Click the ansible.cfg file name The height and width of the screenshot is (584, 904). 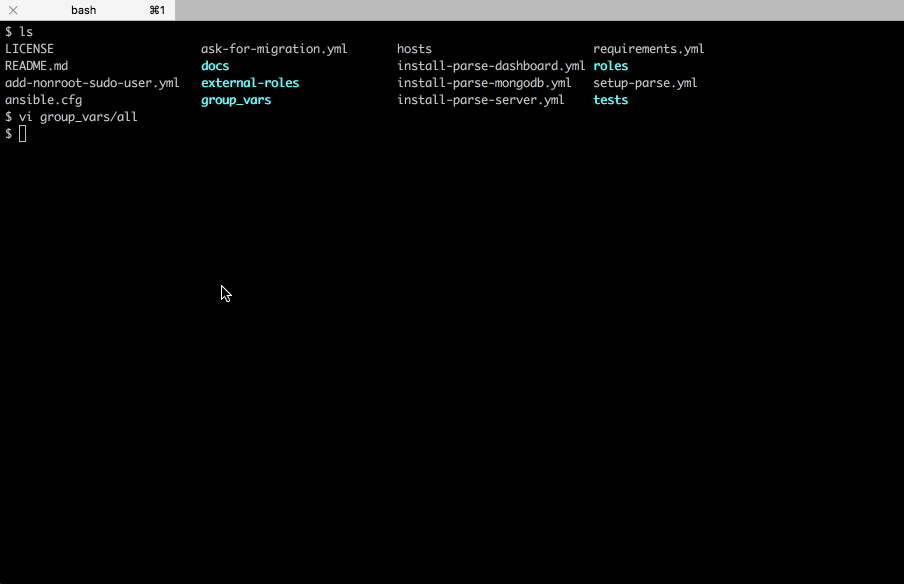[x=43, y=100]
